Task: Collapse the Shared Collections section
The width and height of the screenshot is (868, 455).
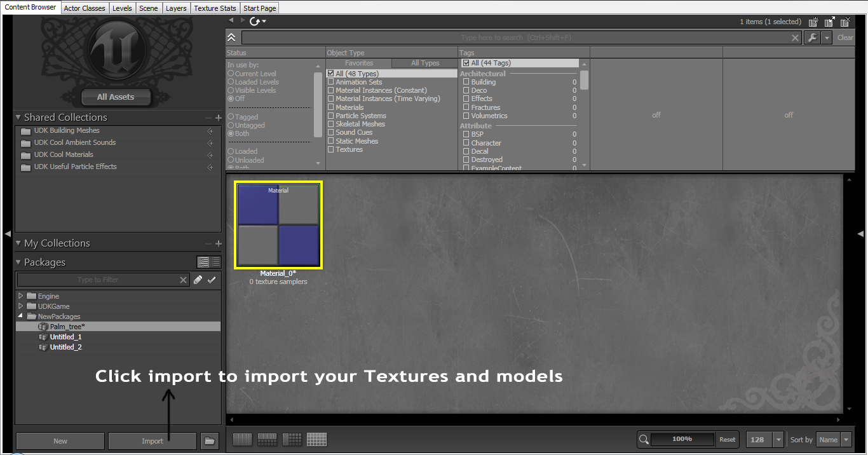Action: point(18,118)
